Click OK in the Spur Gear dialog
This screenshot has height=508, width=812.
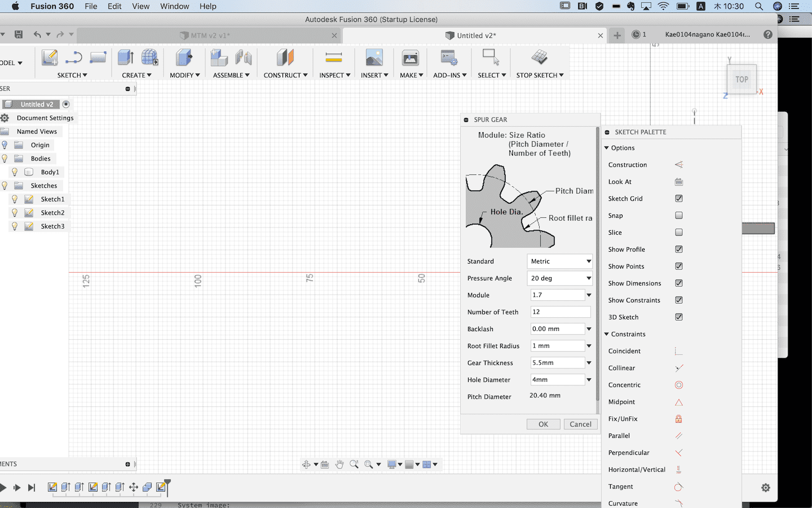coord(544,424)
